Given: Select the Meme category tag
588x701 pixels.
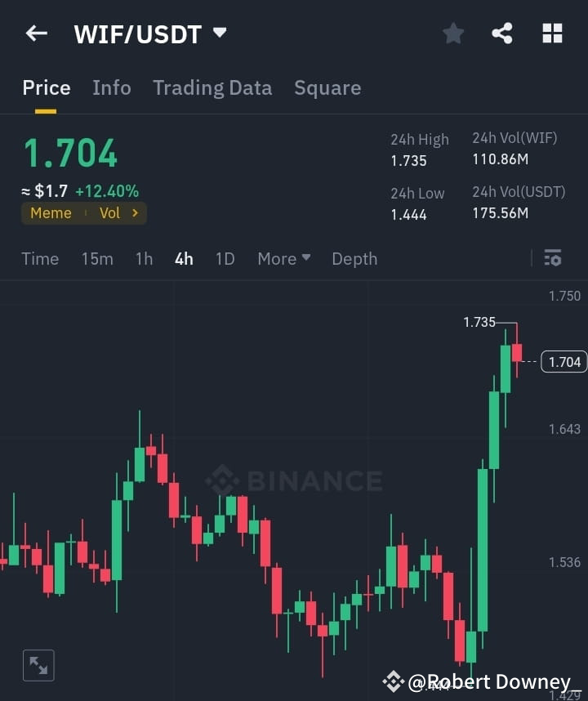Looking at the screenshot, I should pos(51,212).
